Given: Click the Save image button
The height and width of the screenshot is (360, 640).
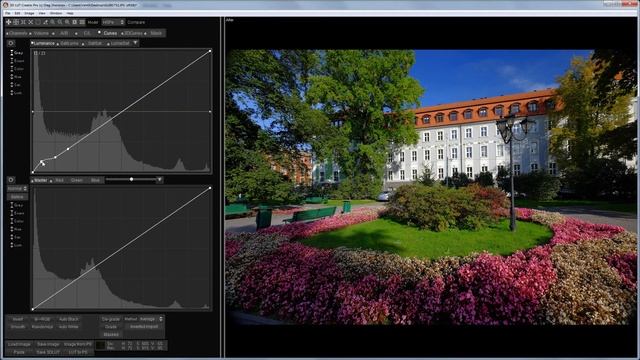Looking at the screenshot, I should pyautogui.click(x=48, y=344).
